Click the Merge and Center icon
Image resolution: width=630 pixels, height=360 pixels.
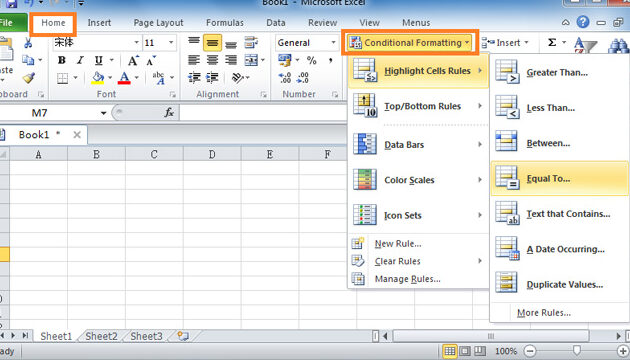coord(251,60)
